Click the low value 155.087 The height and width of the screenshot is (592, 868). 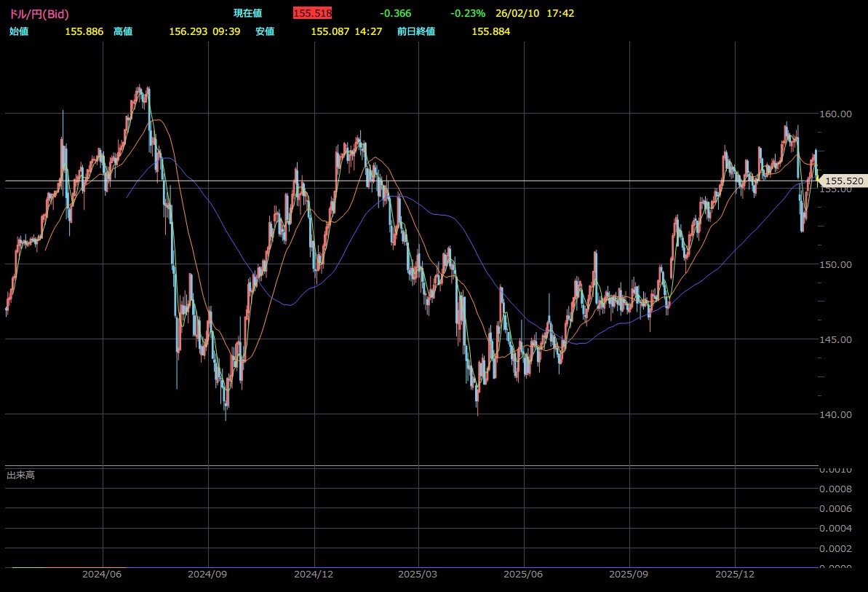coord(330,31)
